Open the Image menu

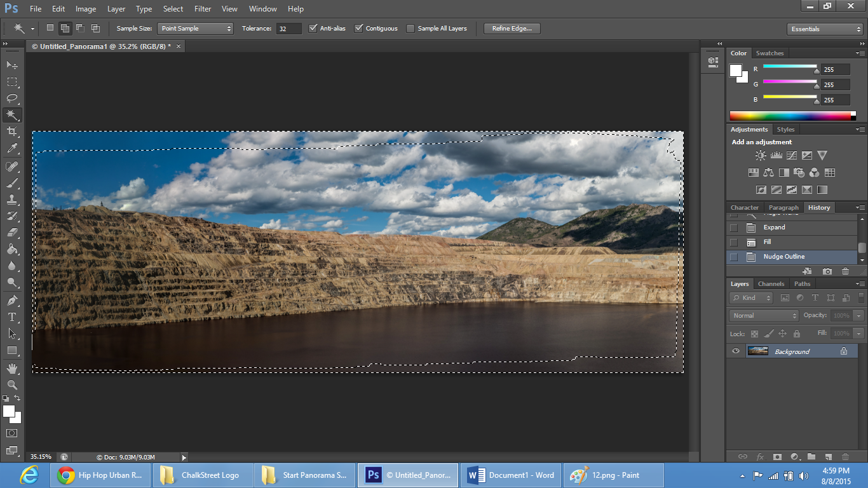86,9
